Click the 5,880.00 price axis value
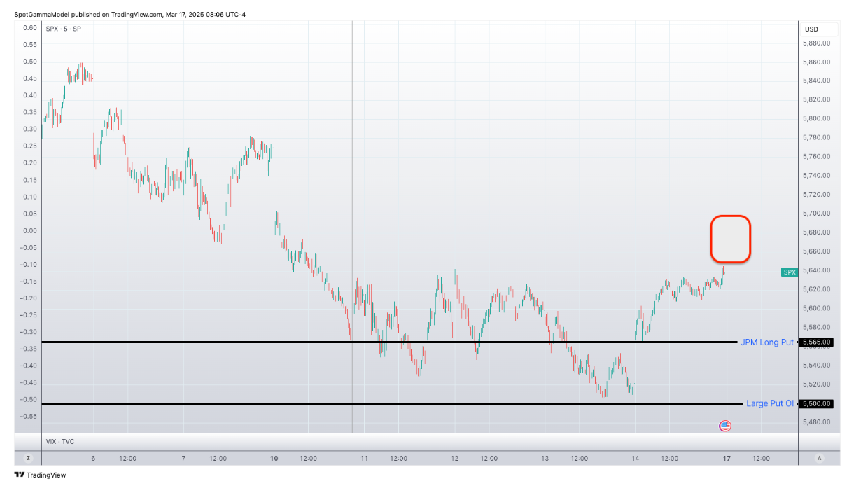 point(816,43)
